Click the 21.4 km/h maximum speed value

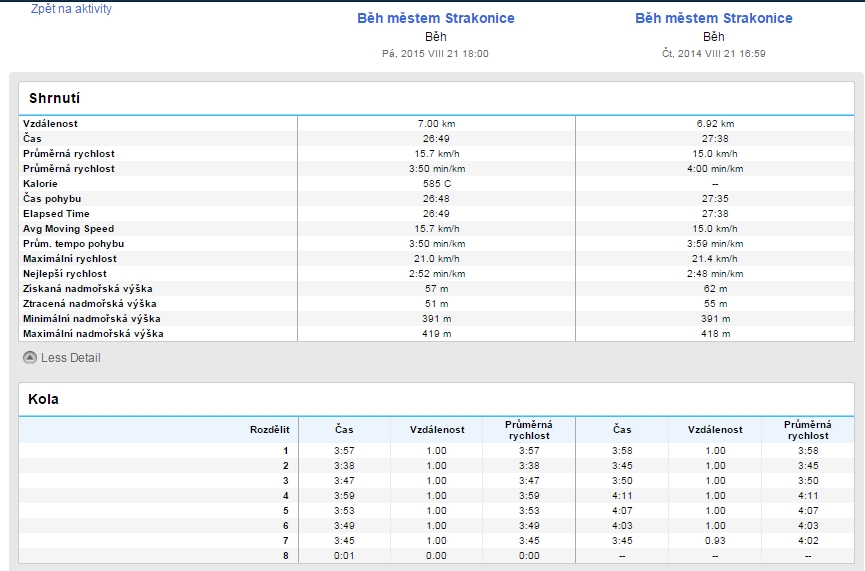(x=715, y=258)
